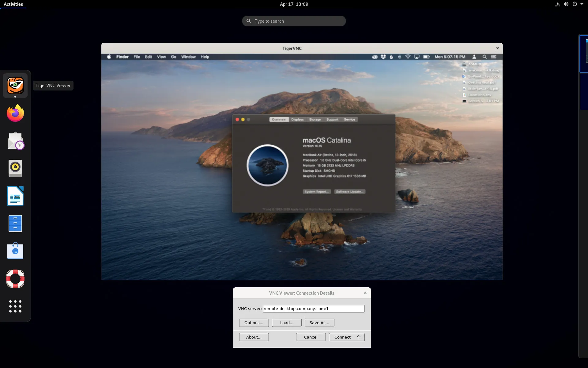Open Rhythmbox speaker icon in dock
This screenshot has width=588, height=368.
click(x=15, y=168)
